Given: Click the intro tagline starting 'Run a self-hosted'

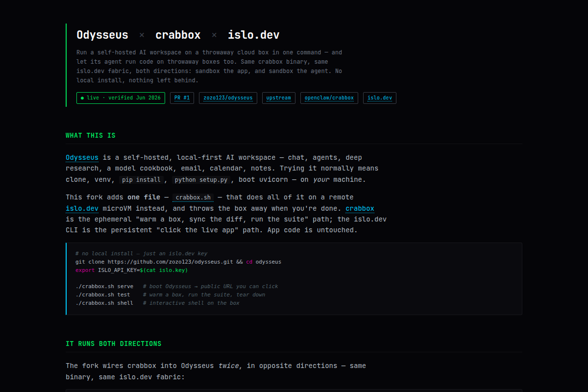Looking at the screenshot, I should point(209,66).
